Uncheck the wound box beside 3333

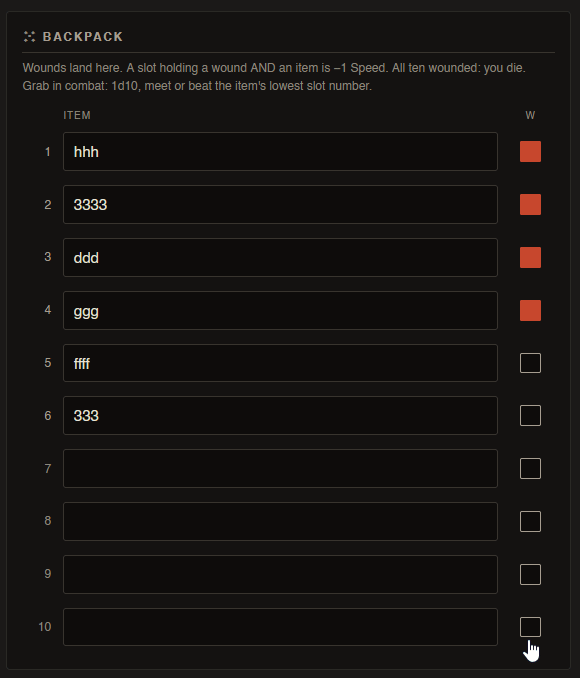[x=530, y=205]
